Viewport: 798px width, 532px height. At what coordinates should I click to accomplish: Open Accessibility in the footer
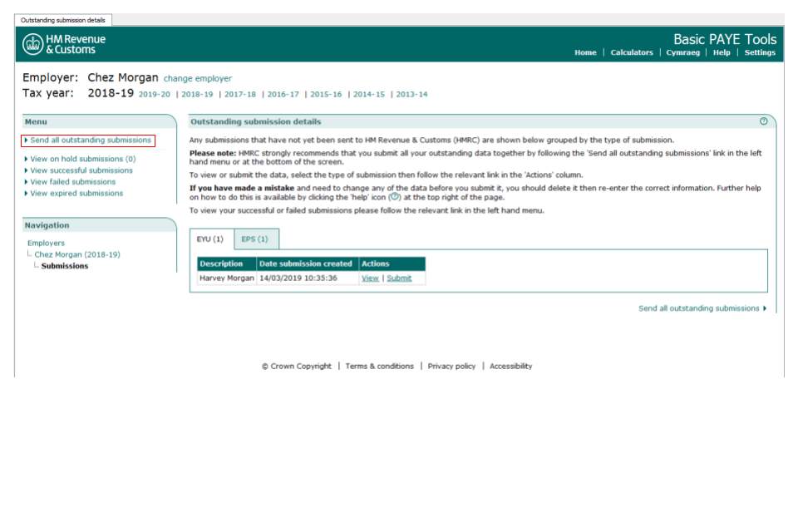511,366
